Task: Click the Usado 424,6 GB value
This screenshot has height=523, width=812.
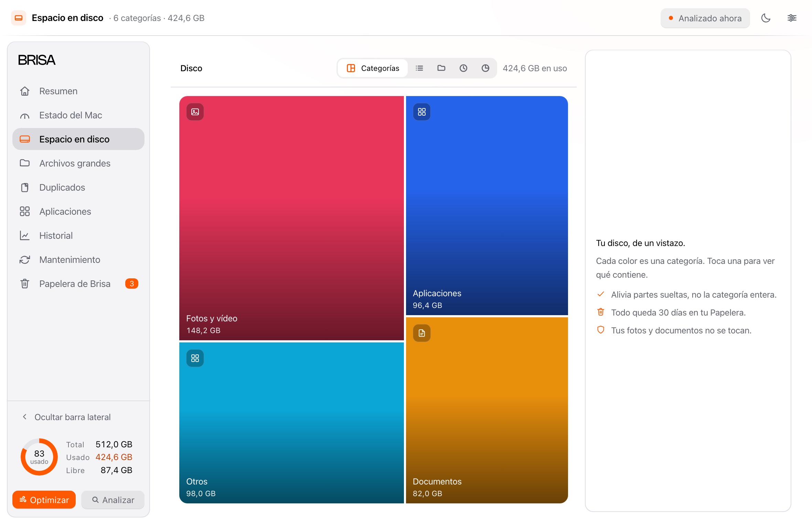Action: coord(114,457)
